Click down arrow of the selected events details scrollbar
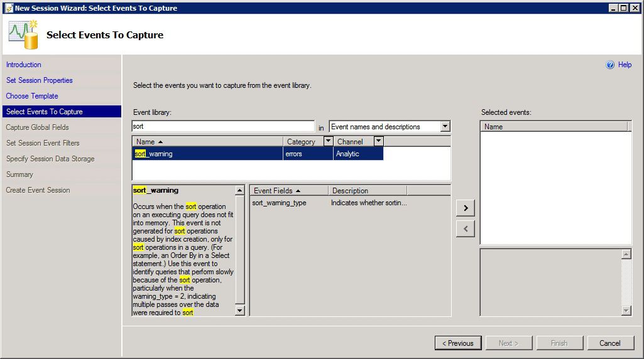This screenshot has height=359, width=644. [x=626, y=311]
